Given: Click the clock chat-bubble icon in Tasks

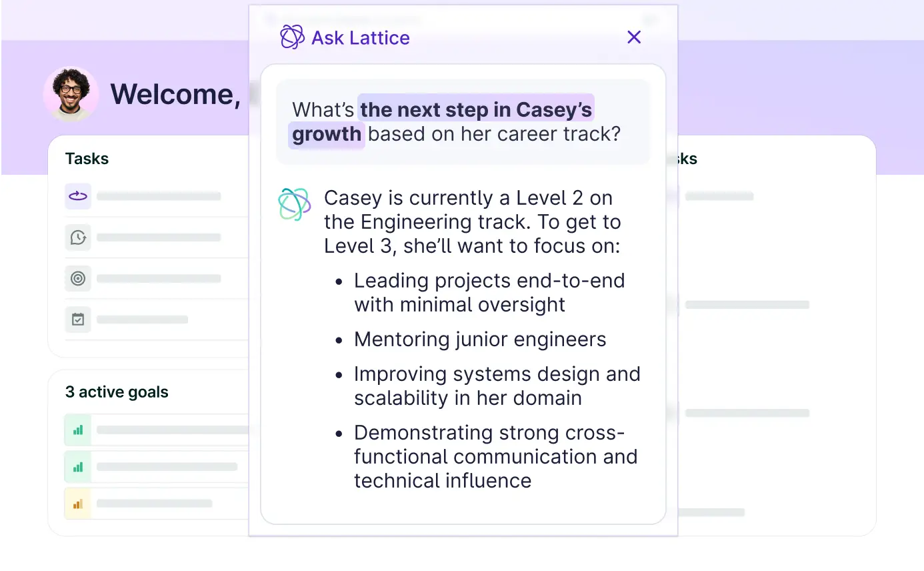Looking at the screenshot, I should point(78,237).
